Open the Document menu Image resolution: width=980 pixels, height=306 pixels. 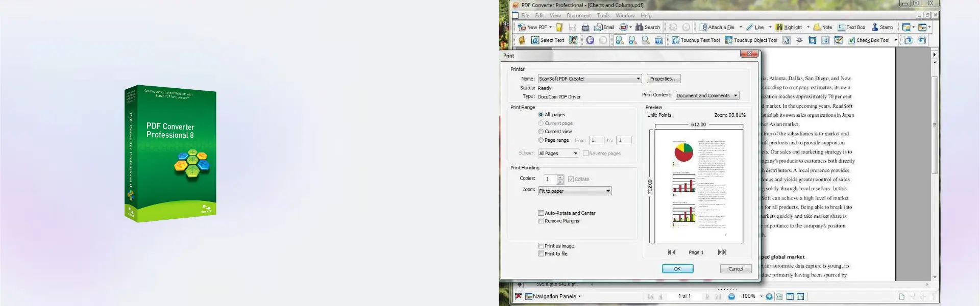(x=579, y=16)
